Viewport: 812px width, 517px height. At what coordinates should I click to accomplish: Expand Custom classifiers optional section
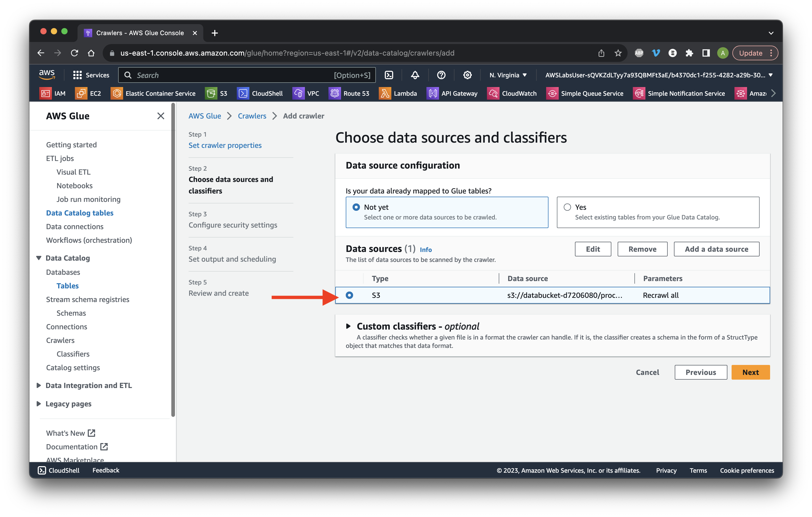click(x=349, y=326)
